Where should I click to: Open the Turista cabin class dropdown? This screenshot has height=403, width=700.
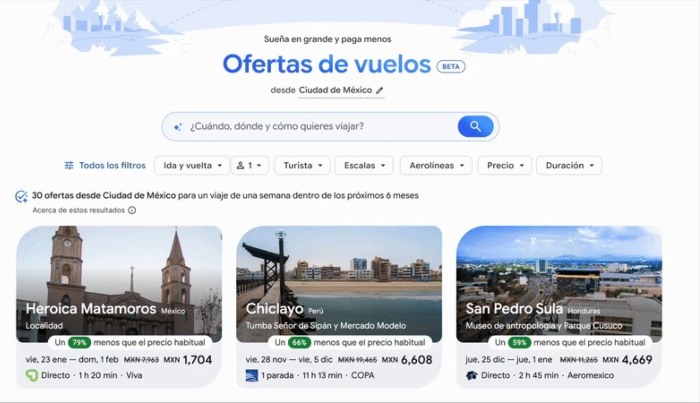click(303, 165)
